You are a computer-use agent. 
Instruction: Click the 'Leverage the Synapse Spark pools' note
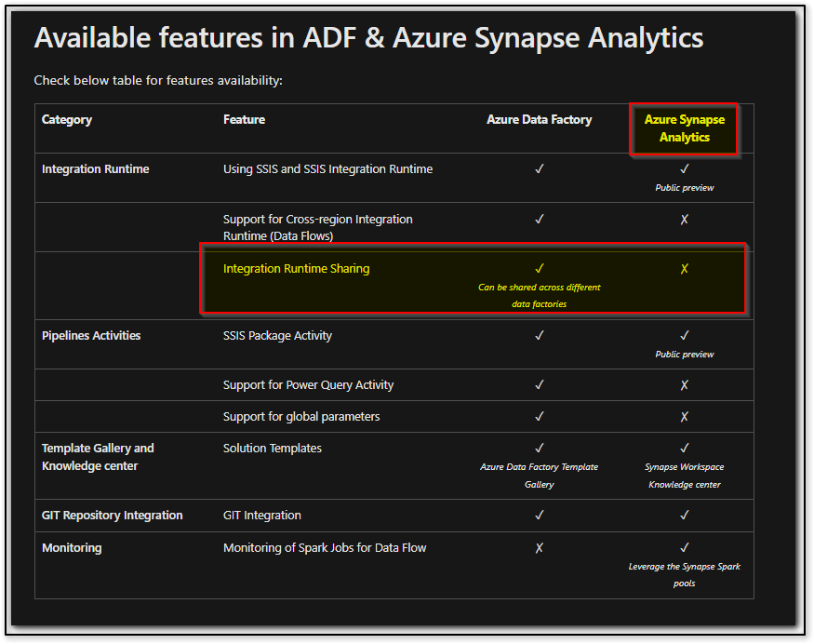pos(684,575)
